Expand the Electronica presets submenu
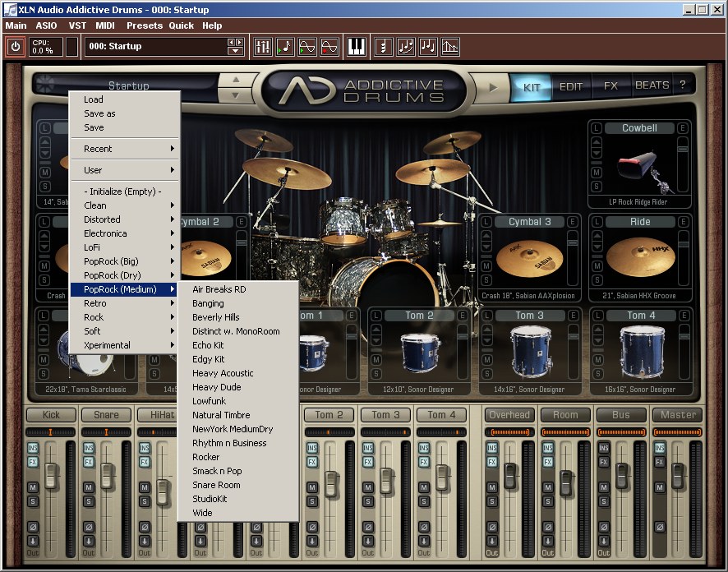Viewport: 728px width, 572px height. click(x=124, y=233)
